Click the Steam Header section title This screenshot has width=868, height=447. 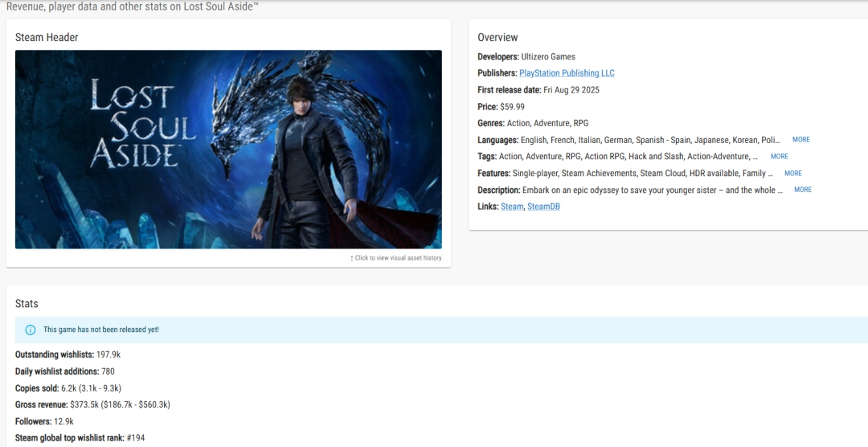[x=47, y=37]
